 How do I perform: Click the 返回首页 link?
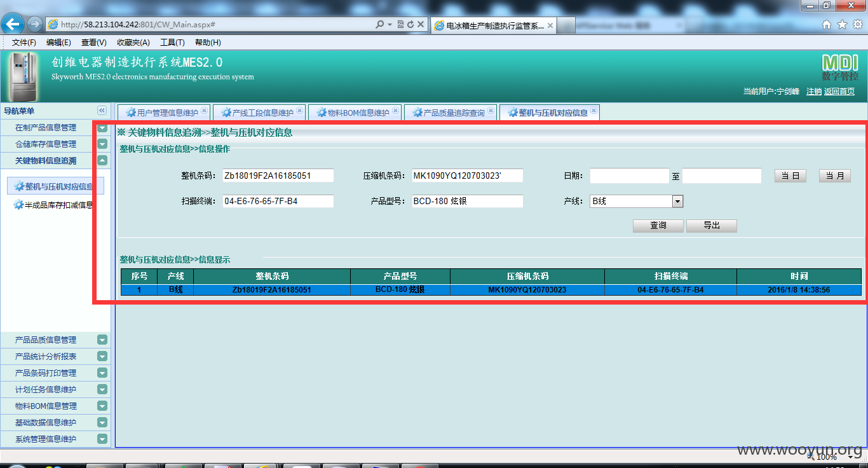click(x=839, y=92)
